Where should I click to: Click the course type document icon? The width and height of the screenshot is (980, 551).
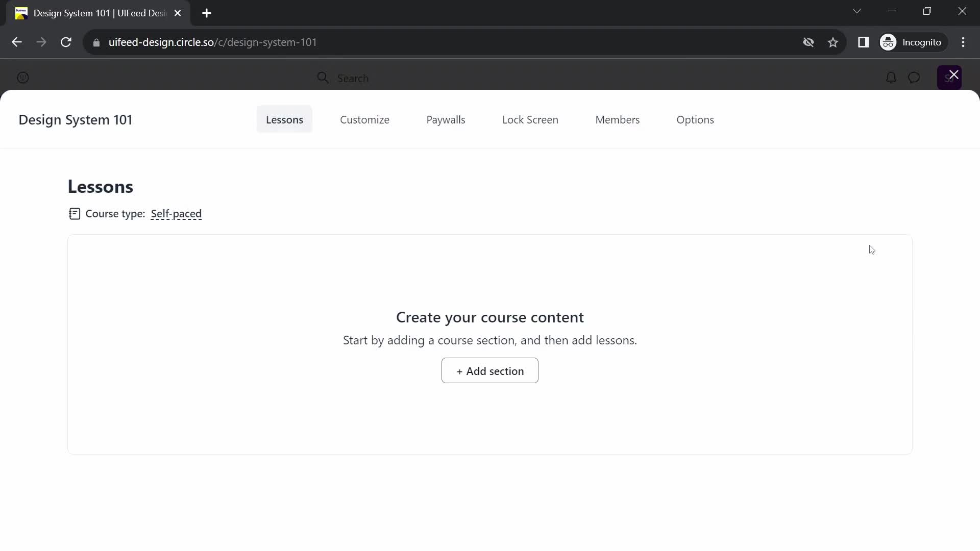pos(74,213)
